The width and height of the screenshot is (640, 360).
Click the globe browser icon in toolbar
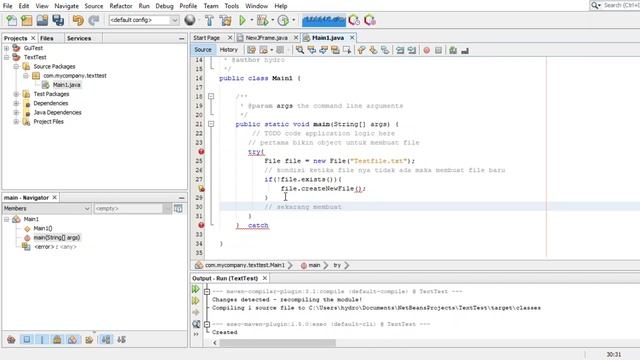click(190, 20)
